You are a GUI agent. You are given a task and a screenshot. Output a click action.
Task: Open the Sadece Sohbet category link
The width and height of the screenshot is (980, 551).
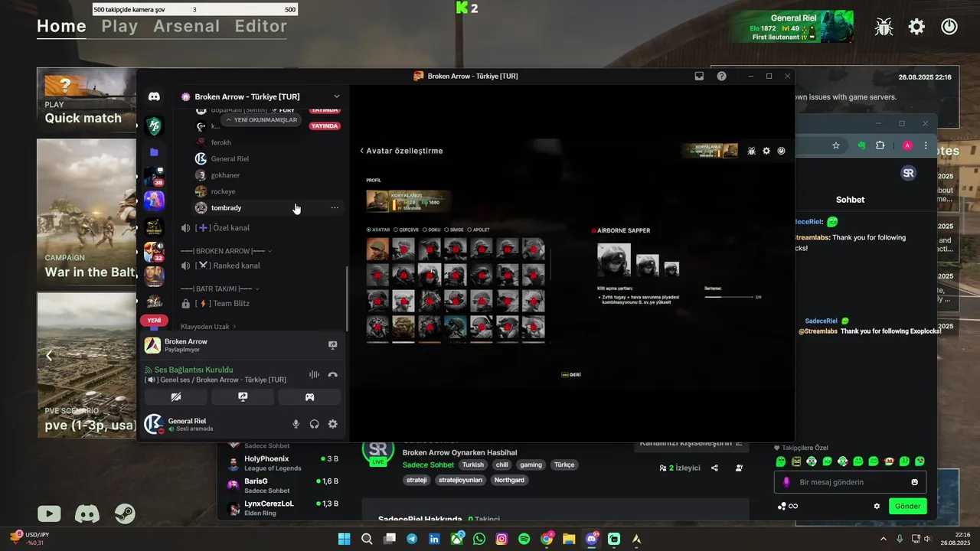pos(429,465)
